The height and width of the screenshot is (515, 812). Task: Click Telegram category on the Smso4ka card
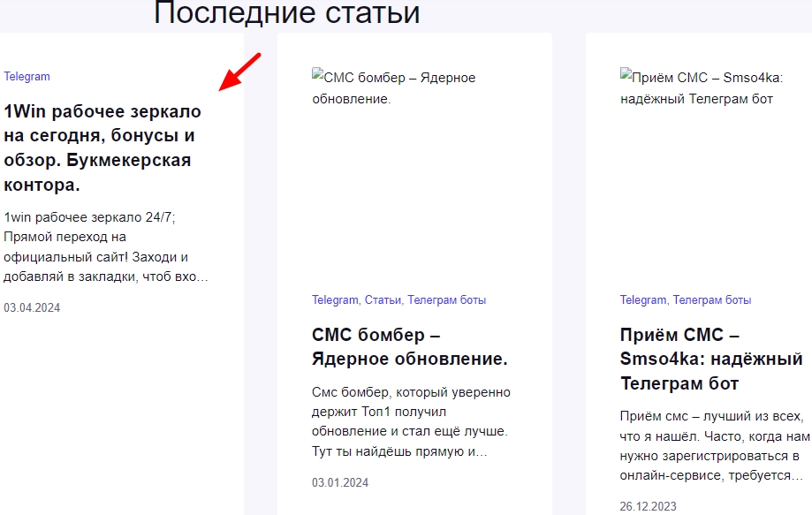643,300
